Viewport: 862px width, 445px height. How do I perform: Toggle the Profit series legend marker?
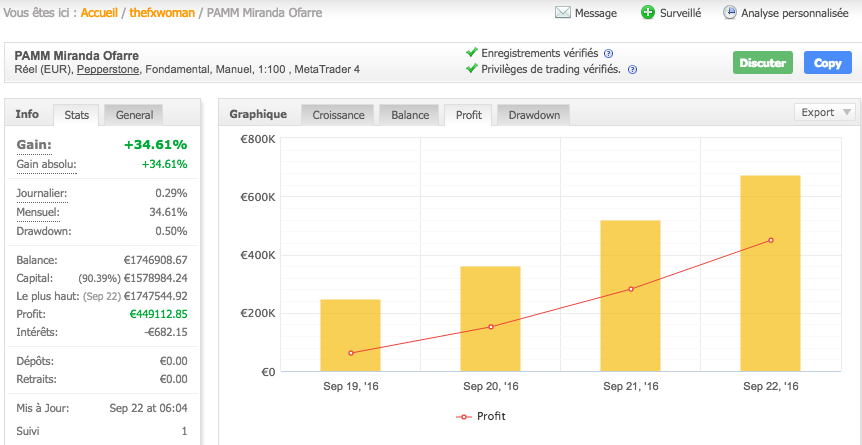pos(463,416)
